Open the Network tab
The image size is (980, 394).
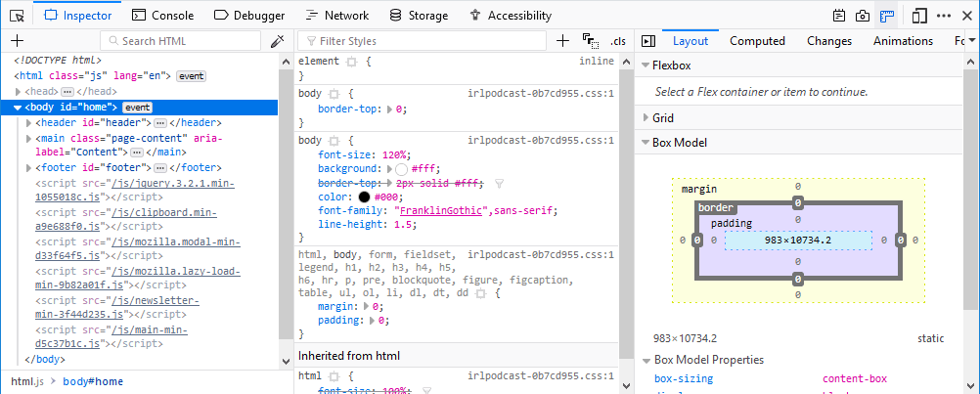[x=337, y=16]
